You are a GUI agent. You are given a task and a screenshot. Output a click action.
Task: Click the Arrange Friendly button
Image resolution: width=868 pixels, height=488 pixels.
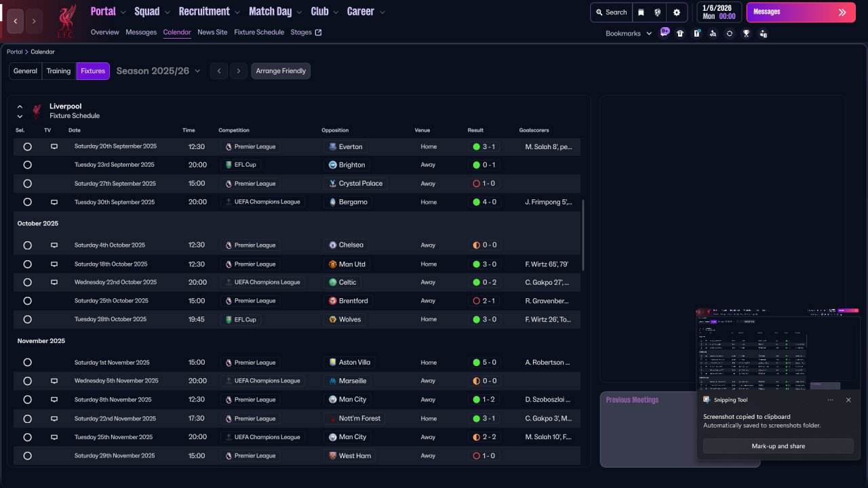pyautogui.click(x=281, y=71)
